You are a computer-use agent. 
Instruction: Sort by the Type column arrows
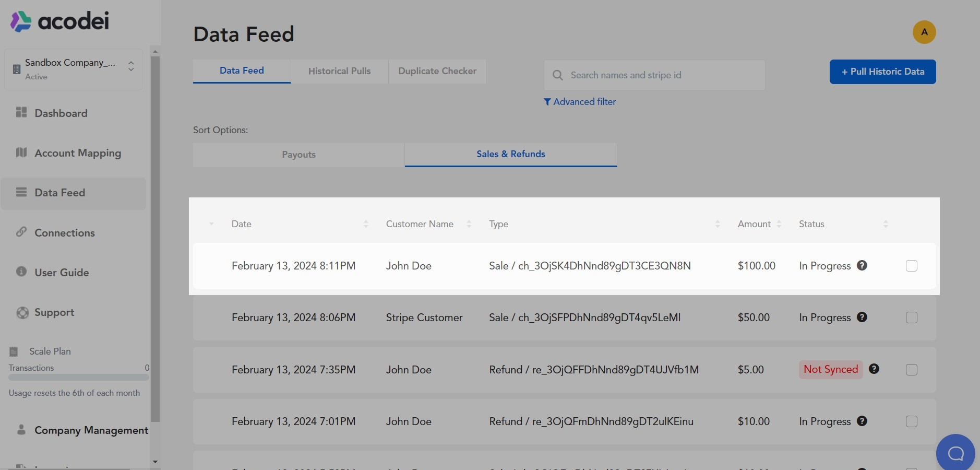click(718, 224)
